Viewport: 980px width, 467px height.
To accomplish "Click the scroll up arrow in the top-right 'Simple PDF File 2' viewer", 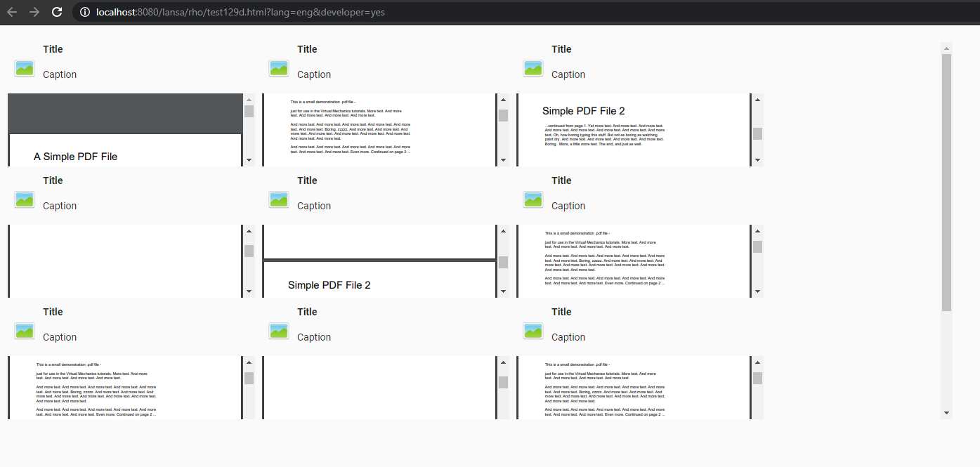I will pyautogui.click(x=757, y=100).
